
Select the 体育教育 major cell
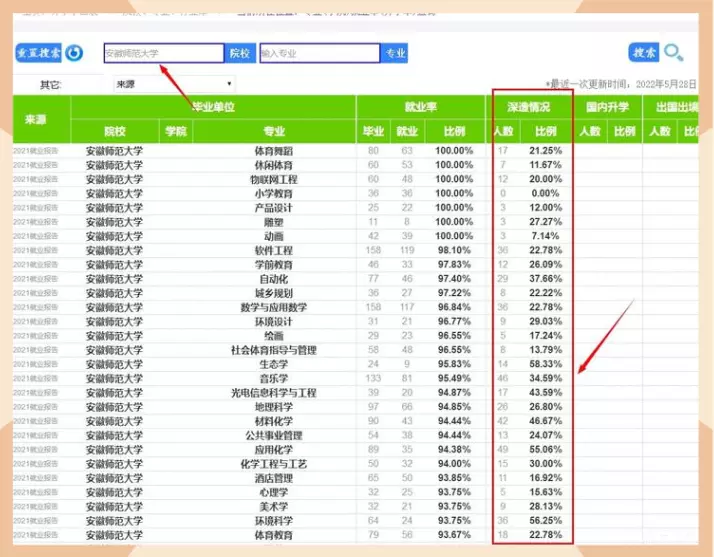tap(274, 535)
